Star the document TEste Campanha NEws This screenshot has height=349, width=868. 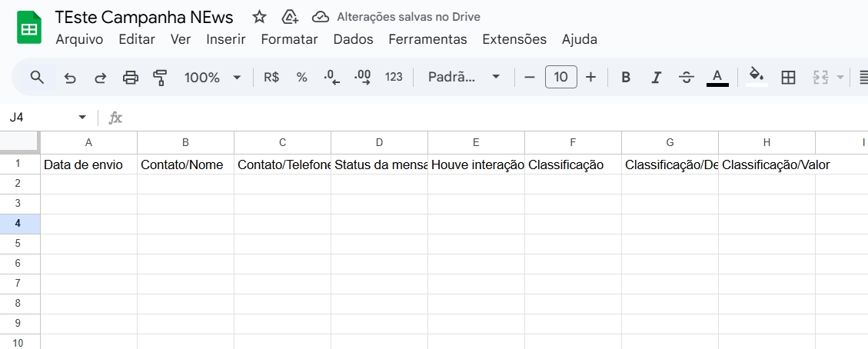click(260, 17)
